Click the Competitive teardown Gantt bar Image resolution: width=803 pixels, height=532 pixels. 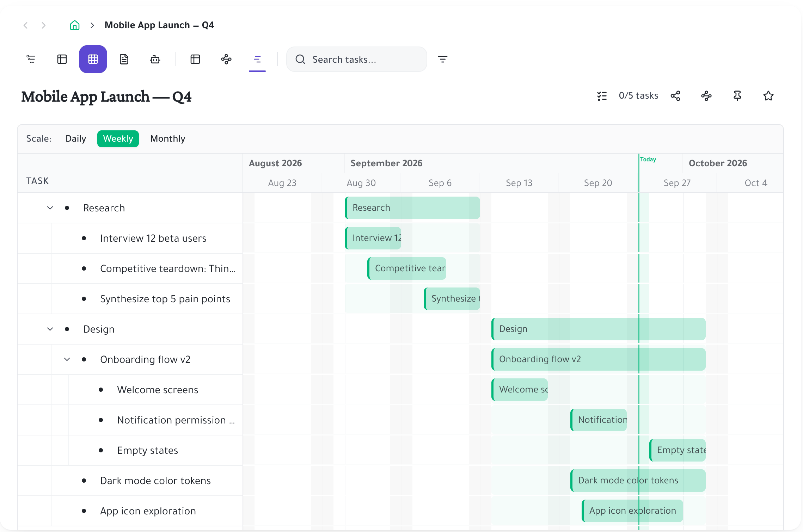[407, 268]
